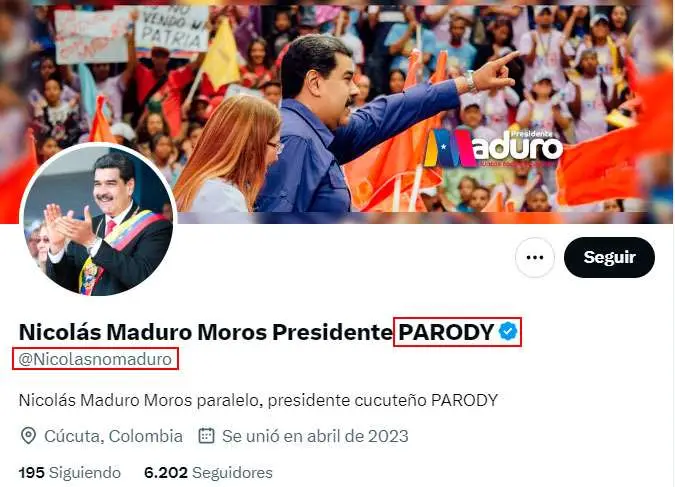Click the location pin icon
This screenshot has height=487, width=675.
click(28, 436)
